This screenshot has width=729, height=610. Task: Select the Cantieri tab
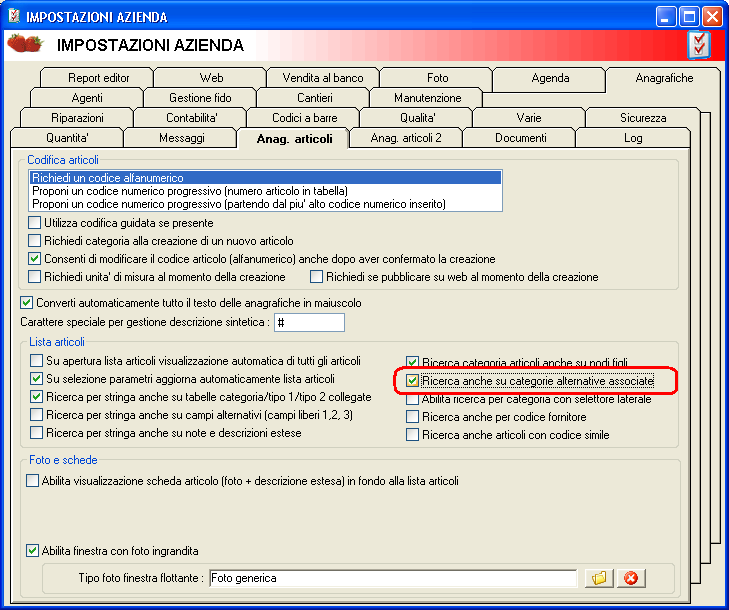coord(314,98)
